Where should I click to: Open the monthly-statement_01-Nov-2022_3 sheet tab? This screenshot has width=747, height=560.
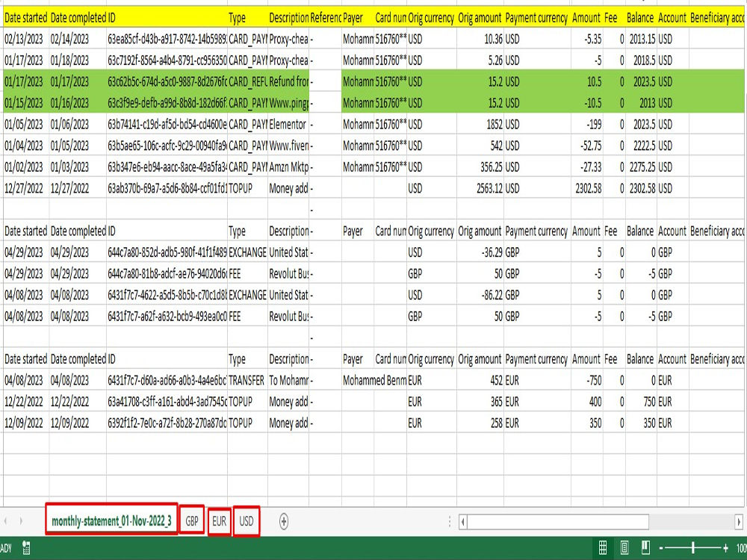point(111,521)
